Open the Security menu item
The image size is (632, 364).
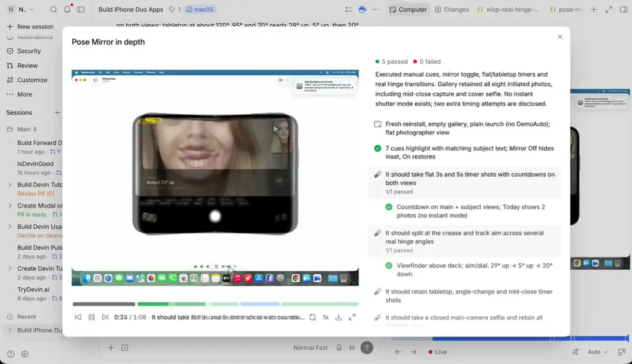coord(29,51)
